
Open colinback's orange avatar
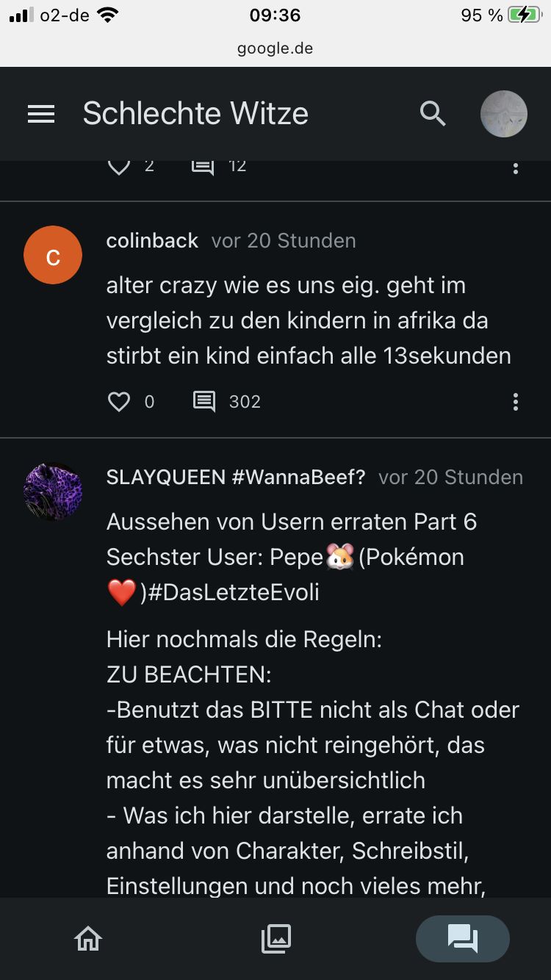(x=53, y=255)
